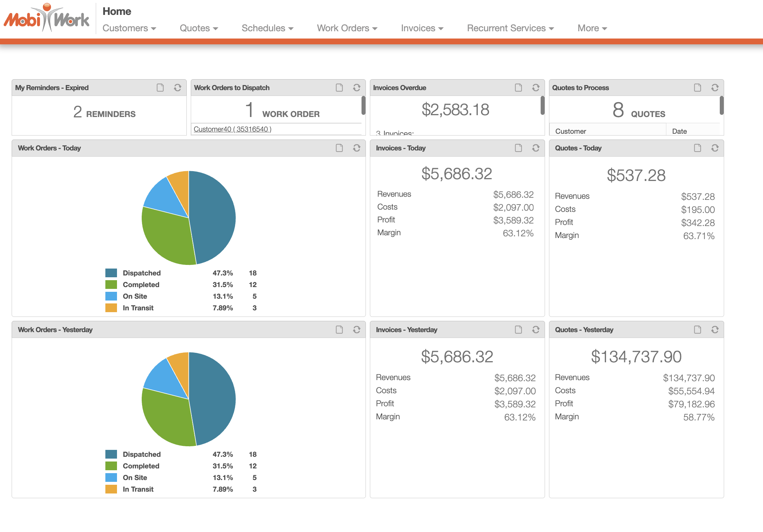Viewport: 763px width, 532px height.
Task: Open the Recurrent Services menu
Action: point(510,28)
